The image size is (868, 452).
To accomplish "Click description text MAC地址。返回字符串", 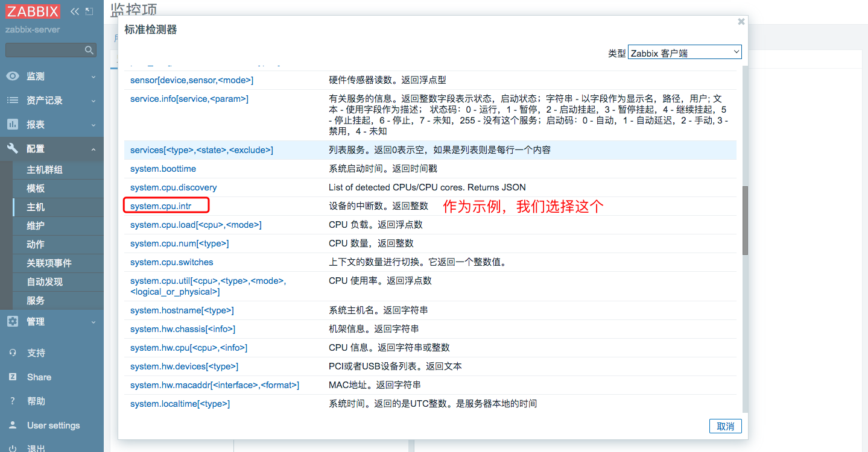I will click(375, 385).
